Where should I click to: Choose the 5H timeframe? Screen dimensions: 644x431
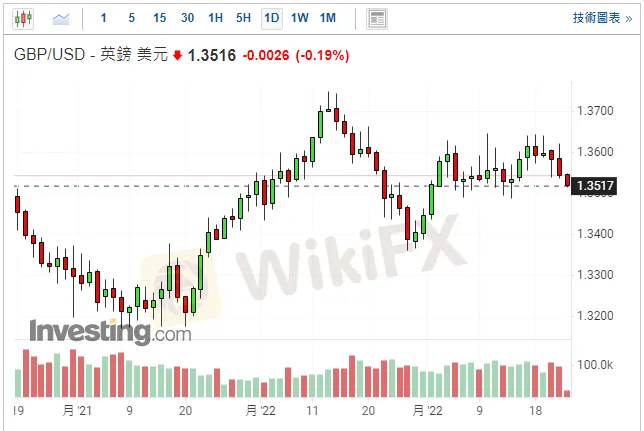[x=243, y=18]
